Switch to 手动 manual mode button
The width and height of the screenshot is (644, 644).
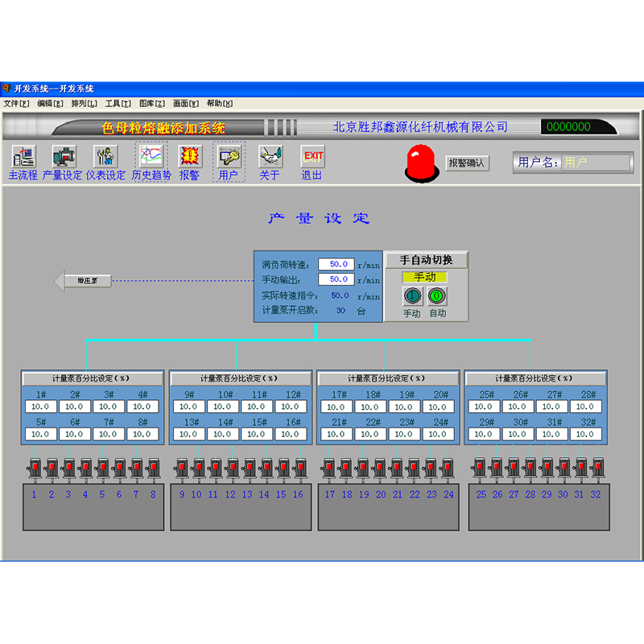[x=411, y=297]
